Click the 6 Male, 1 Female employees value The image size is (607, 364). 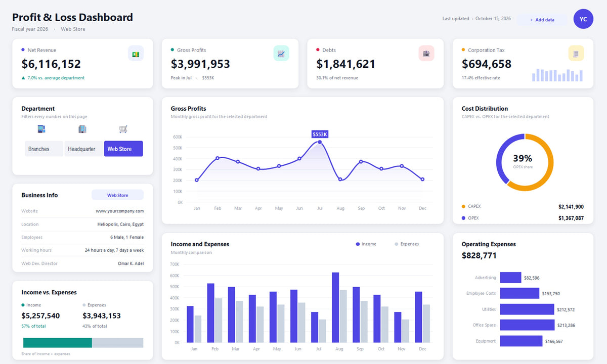coord(127,237)
